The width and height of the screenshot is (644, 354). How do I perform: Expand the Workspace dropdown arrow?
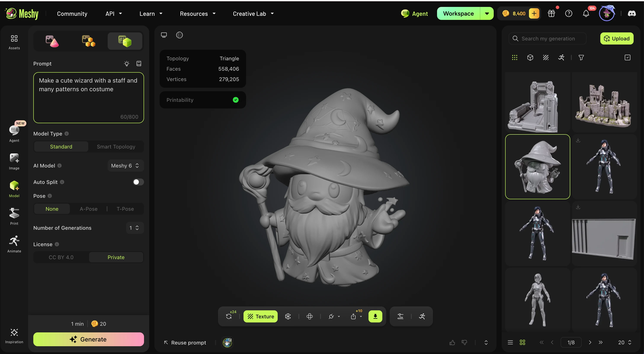(487, 13)
